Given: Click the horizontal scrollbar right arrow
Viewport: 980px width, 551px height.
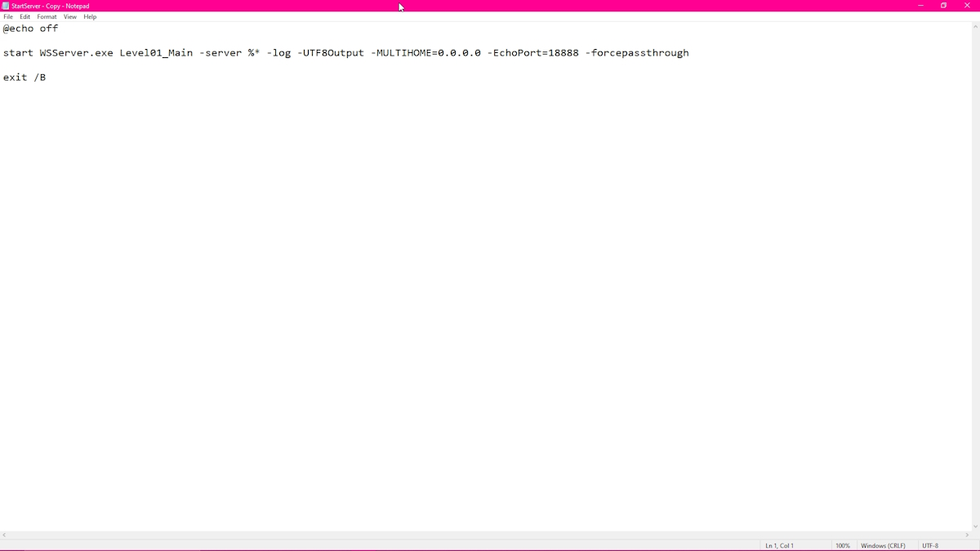Looking at the screenshot, I should [968, 535].
